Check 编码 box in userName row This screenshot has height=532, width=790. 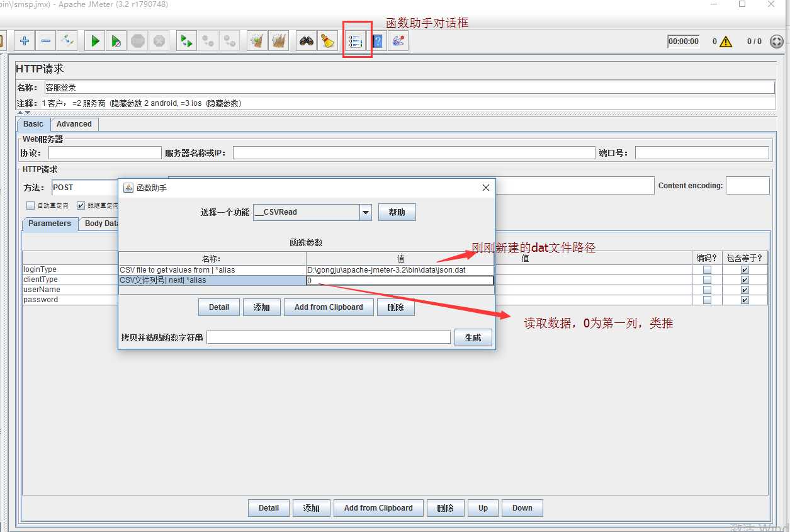707,290
